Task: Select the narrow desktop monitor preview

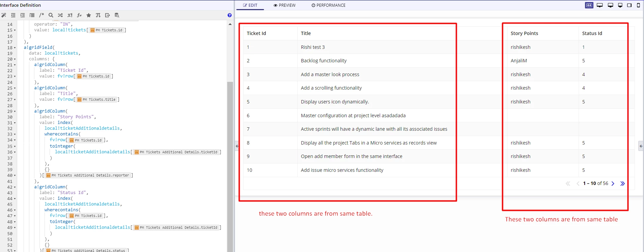Action: click(620, 5)
